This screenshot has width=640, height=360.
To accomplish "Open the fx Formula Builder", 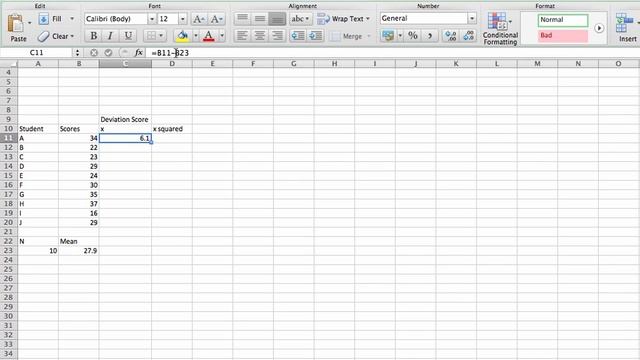I will tap(138, 53).
